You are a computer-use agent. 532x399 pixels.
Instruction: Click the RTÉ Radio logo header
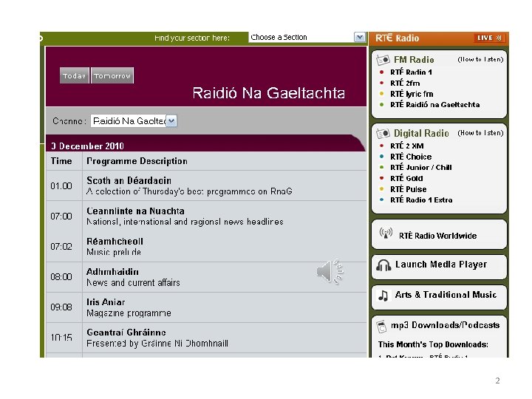point(398,38)
